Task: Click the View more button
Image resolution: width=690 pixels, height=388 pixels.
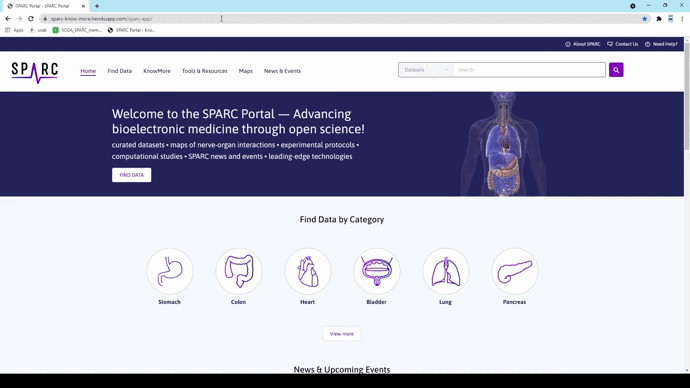Action: tap(342, 334)
